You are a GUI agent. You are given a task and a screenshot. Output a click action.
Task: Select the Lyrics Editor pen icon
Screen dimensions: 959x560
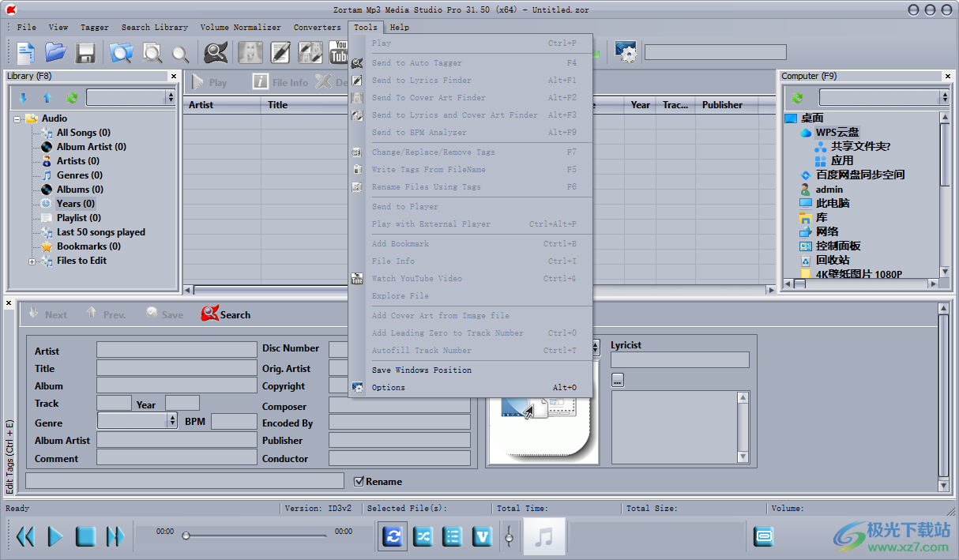280,52
